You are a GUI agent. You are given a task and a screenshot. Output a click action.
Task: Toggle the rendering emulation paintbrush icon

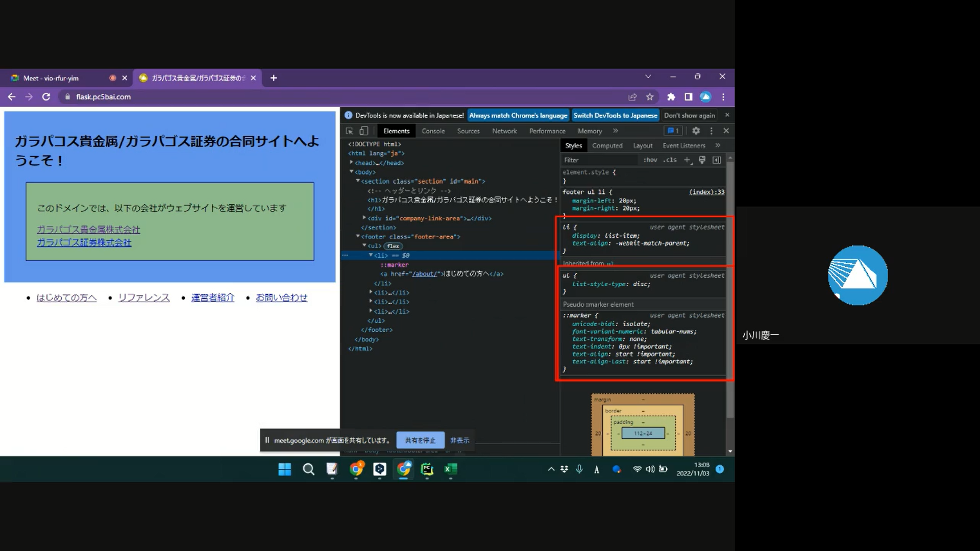(x=702, y=160)
